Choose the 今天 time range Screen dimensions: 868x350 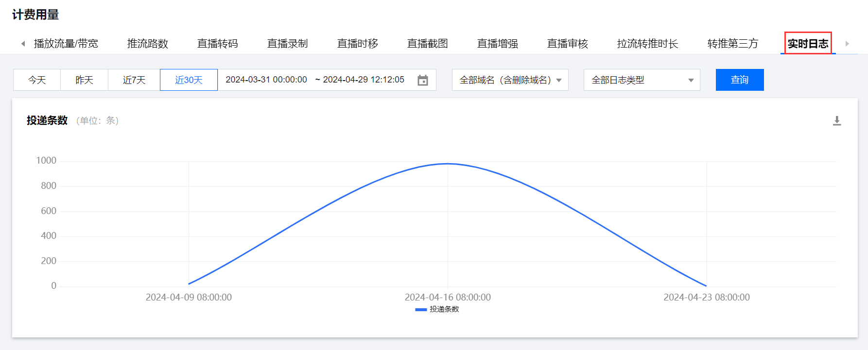point(37,80)
